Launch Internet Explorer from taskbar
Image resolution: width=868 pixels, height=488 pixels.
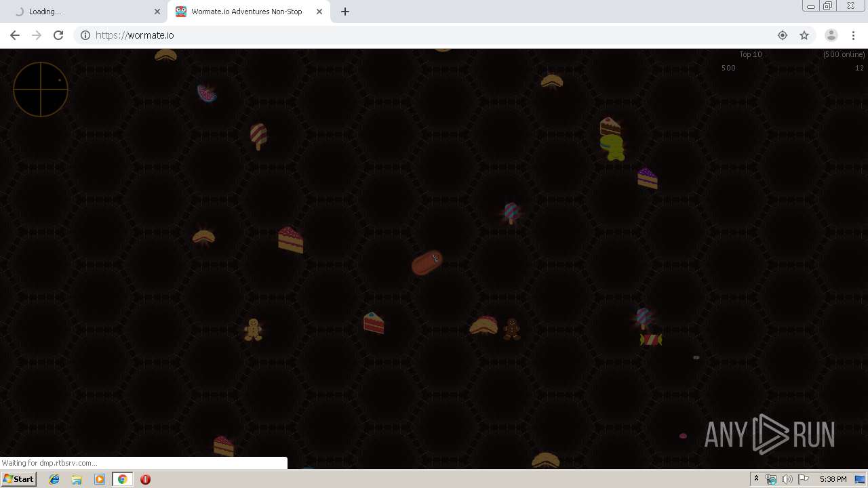pos(54,479)
